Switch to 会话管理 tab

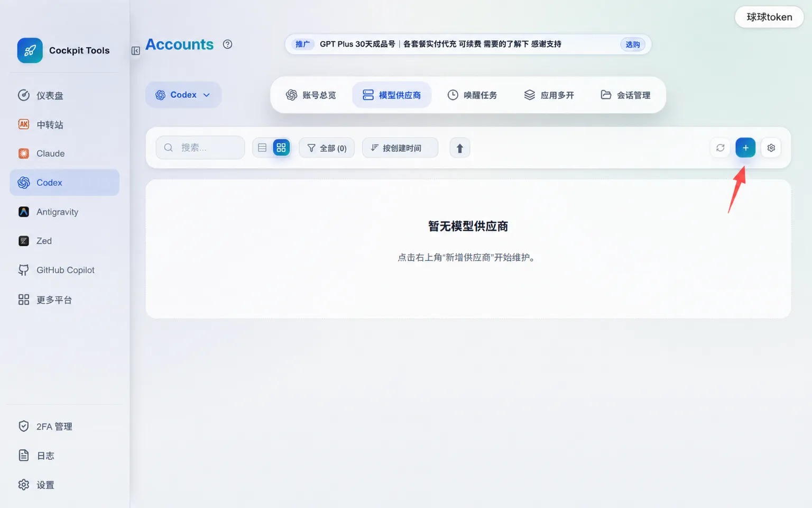point(625,95)
